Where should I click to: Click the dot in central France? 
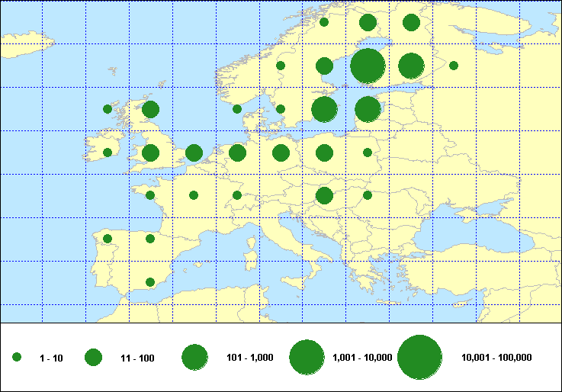[194, 195]
